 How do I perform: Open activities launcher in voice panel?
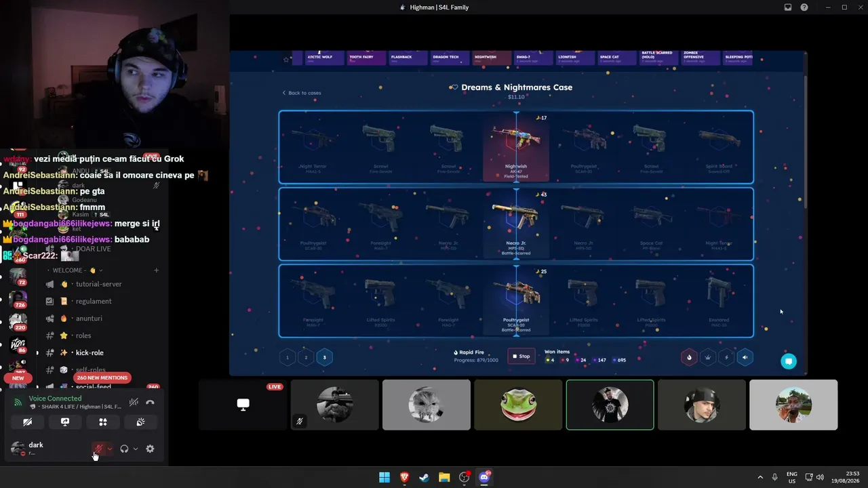103,422
